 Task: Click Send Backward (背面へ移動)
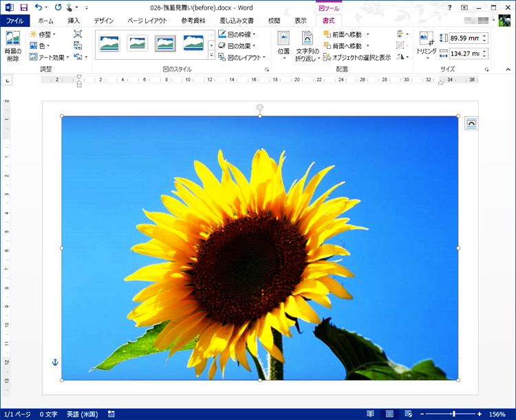click(343, 46)
